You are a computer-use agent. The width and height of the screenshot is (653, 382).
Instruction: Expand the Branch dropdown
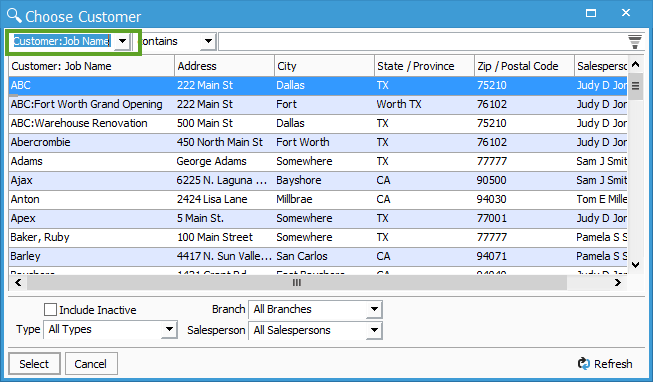tap(374, 309)
